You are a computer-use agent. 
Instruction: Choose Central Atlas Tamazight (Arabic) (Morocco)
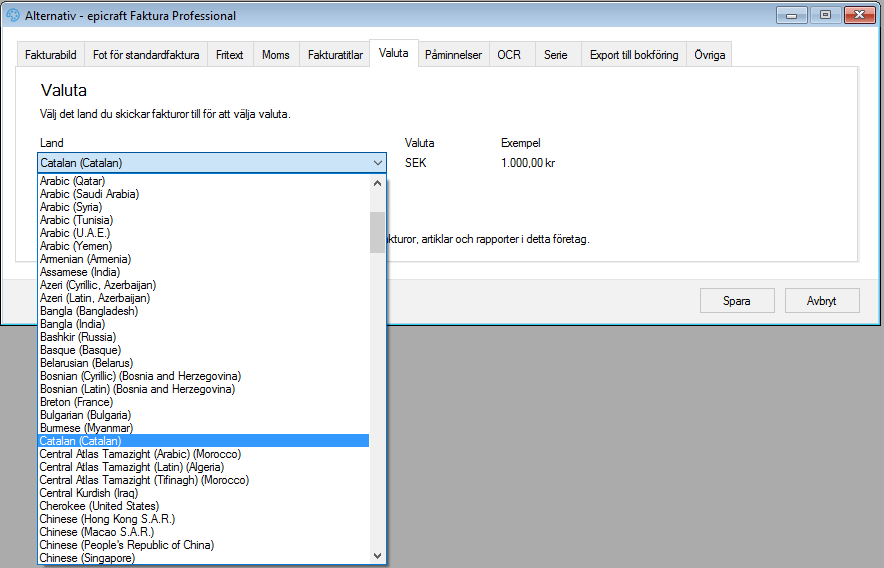tap(204, 453)
